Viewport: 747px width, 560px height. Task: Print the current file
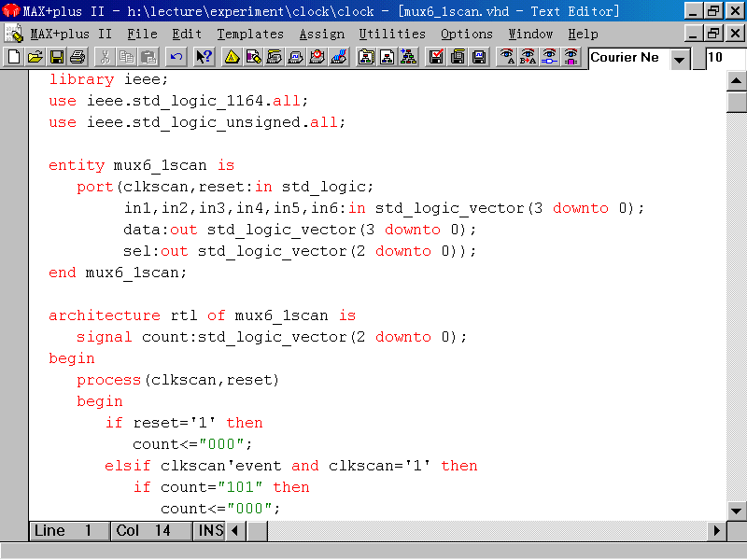pyautogui.click(x=78, y=57)
